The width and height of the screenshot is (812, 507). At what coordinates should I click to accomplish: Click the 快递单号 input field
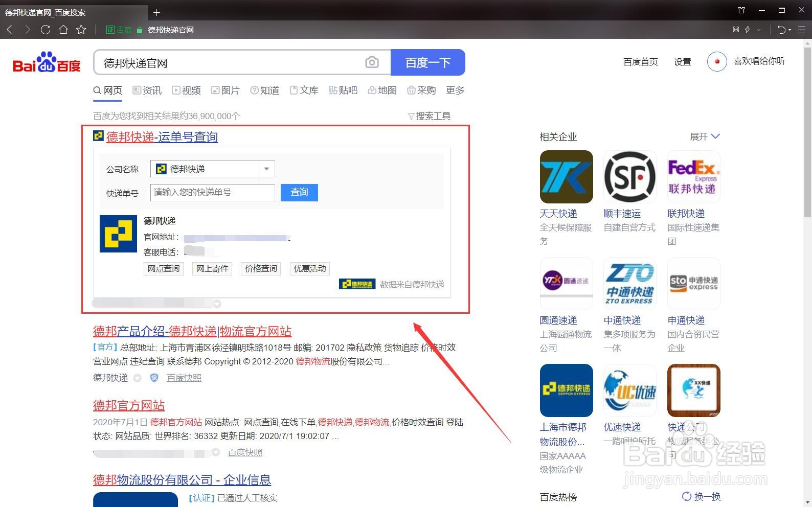(213, 192)
